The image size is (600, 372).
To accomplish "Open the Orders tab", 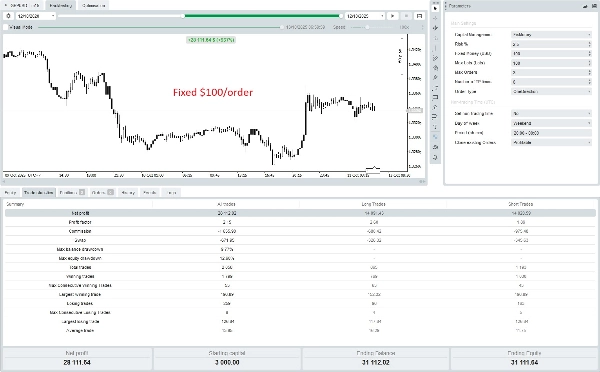I will click(x=102, y=193).
